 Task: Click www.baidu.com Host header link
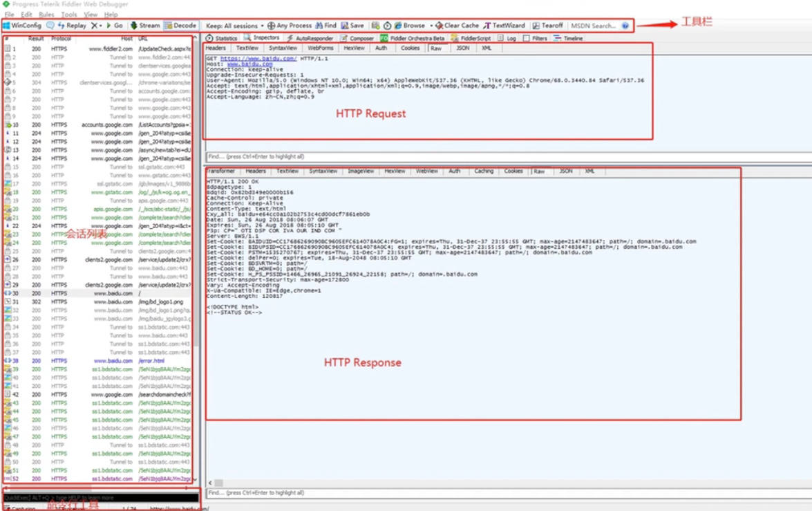click(x=249, y=64)
